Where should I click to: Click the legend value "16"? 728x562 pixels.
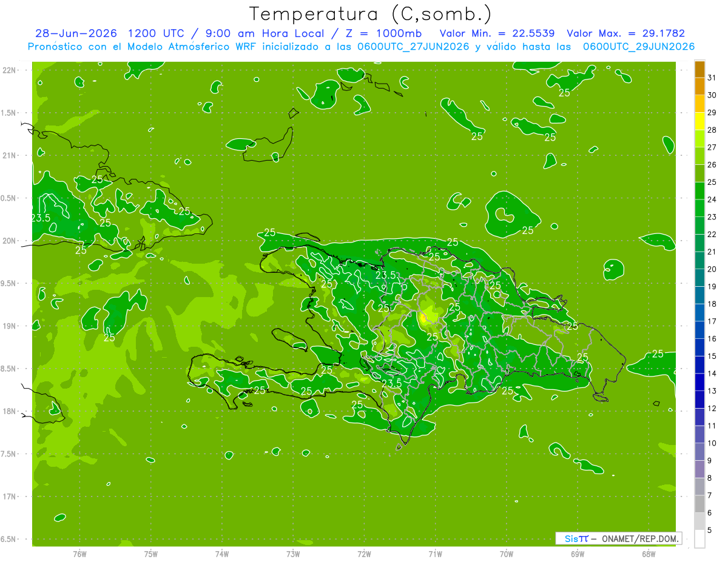[712, 339]
